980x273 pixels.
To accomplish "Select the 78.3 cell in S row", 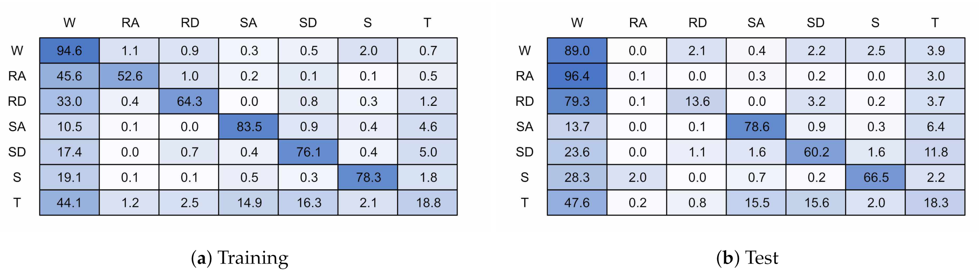I will pyautogui.click(x=368, y=177).
